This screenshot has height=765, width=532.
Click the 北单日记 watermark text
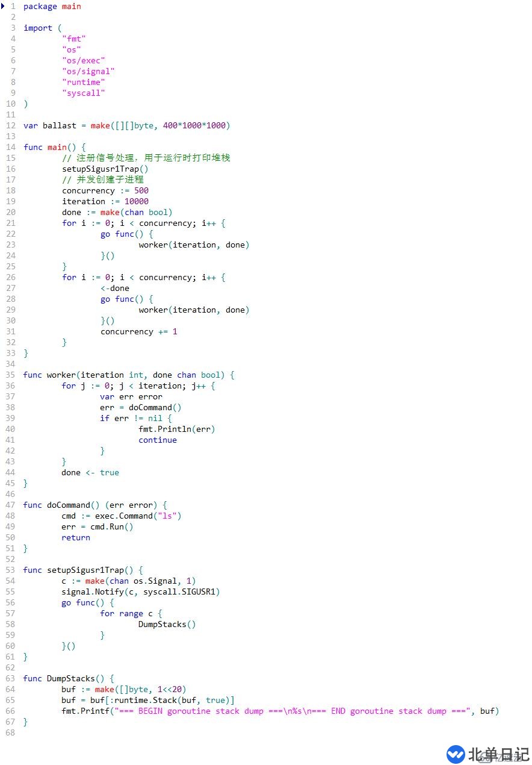pyautogui.click(x=498, y=754)
